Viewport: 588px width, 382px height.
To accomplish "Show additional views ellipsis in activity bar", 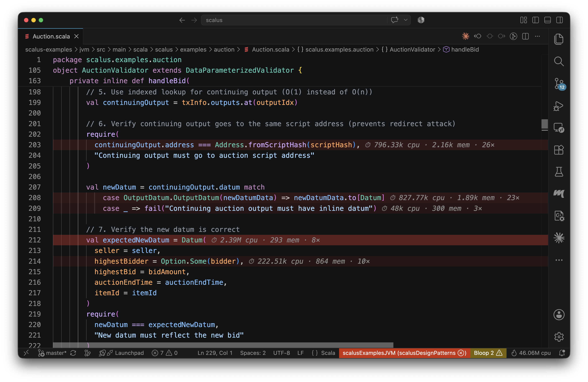I will click(559, 260).
